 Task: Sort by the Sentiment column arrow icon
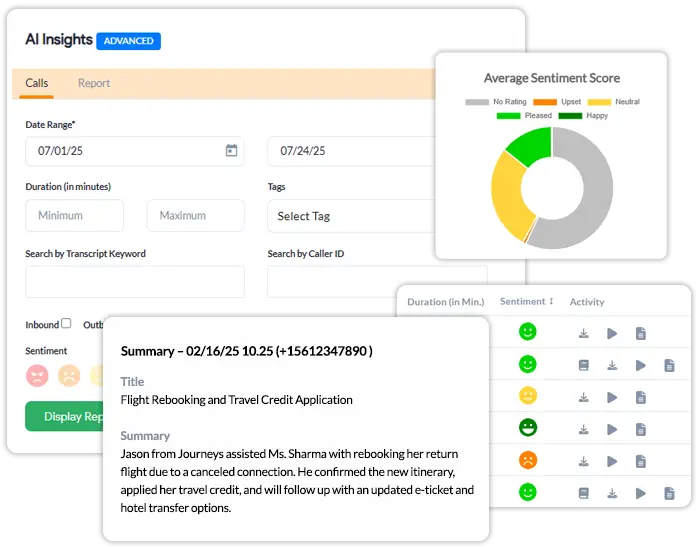click(551, 301)
